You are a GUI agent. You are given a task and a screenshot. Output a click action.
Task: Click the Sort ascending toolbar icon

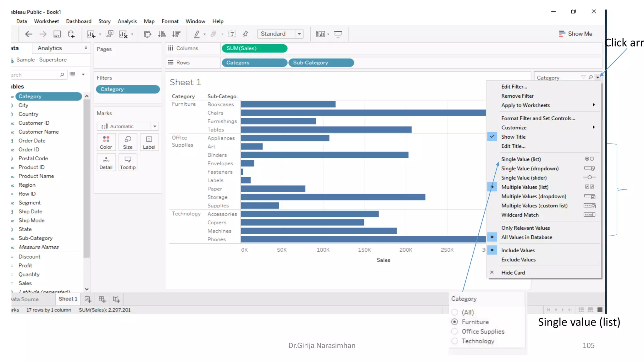coord(162,34)
